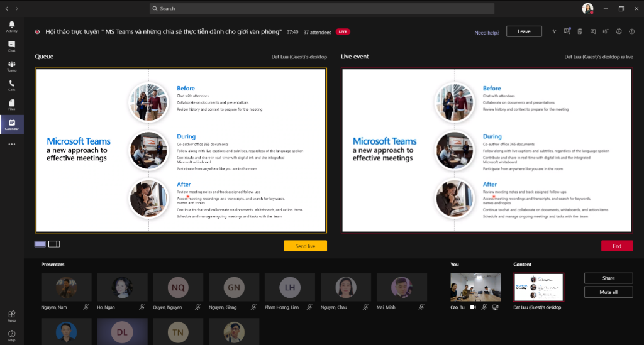Click the Live event preview slide
This screenshot has width=644, height=345.
tap(487, 151)
